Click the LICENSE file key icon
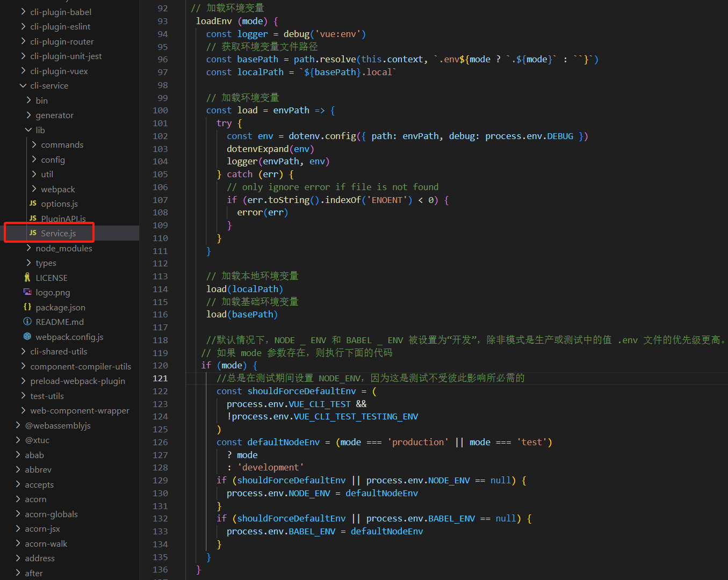The width and height of the screenshot is (728, 580). coord(27,278)
